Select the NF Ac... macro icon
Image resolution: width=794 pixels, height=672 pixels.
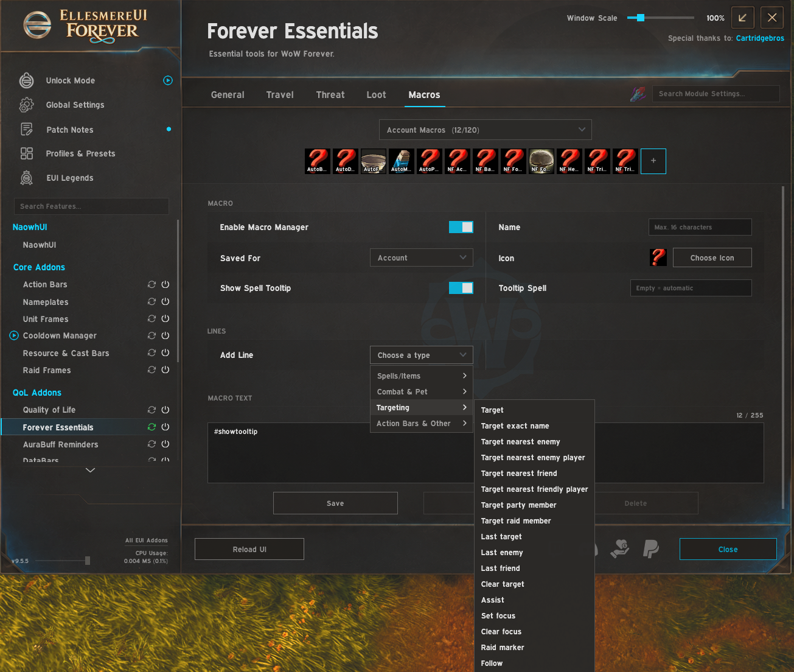[457, 161]
